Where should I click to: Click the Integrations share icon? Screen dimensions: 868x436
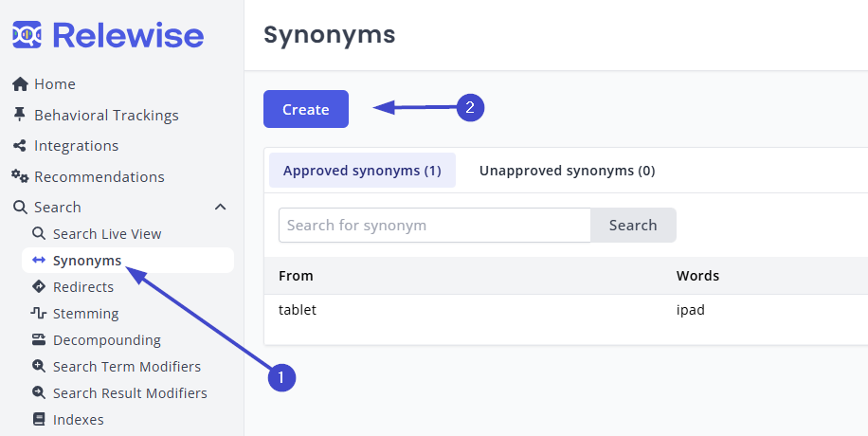click(19, 146)
